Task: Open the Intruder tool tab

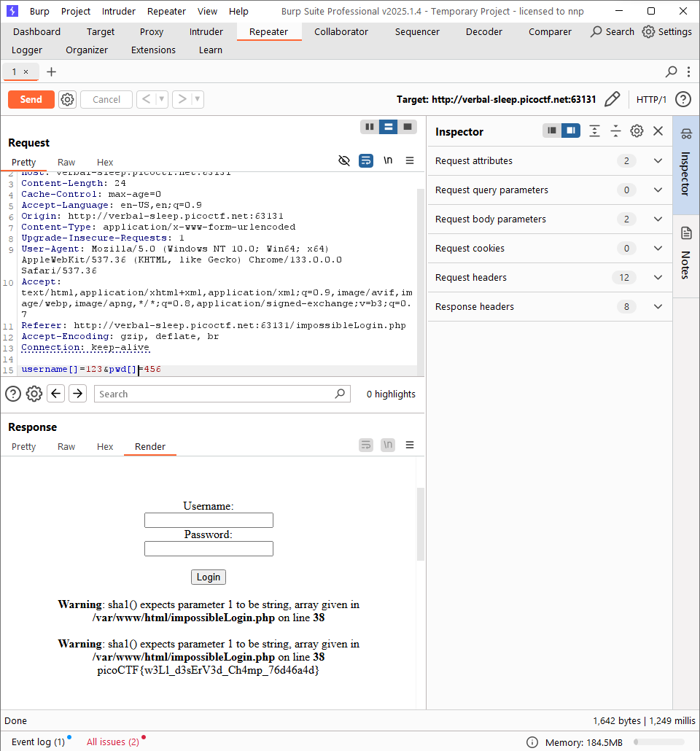Action: tap(206, 31)
